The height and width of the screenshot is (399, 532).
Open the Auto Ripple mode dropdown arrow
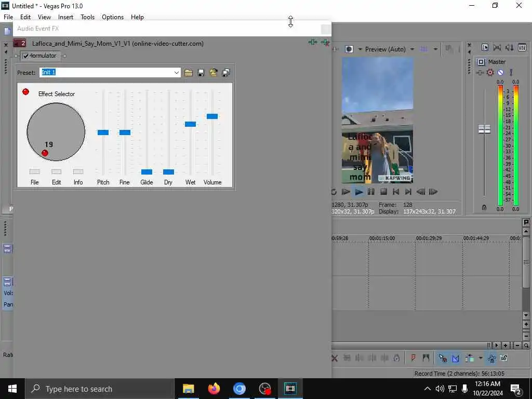coord(480,358)
